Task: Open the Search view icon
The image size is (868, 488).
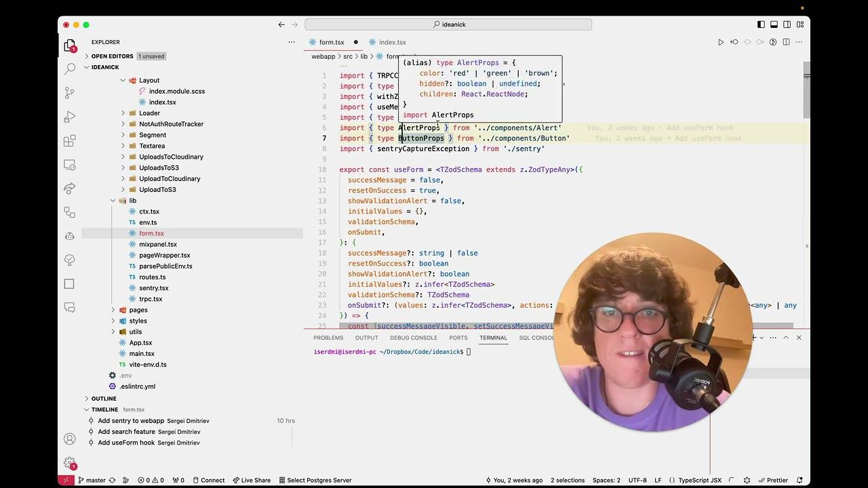Action: point(69,68)
